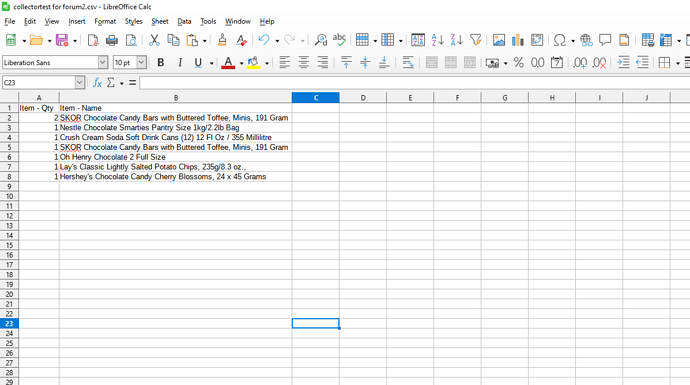Open the Name Box dropdown arrow

(80, 82)
